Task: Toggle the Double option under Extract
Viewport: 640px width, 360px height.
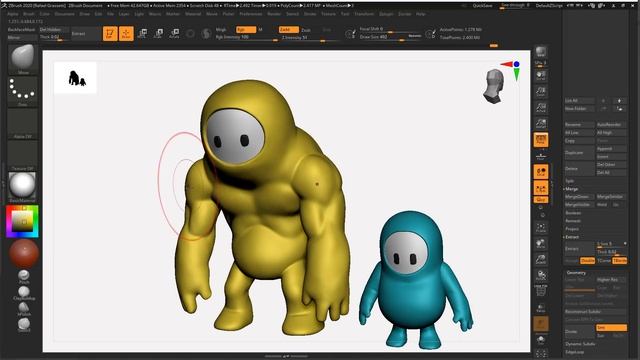Action: pos(587,260)
